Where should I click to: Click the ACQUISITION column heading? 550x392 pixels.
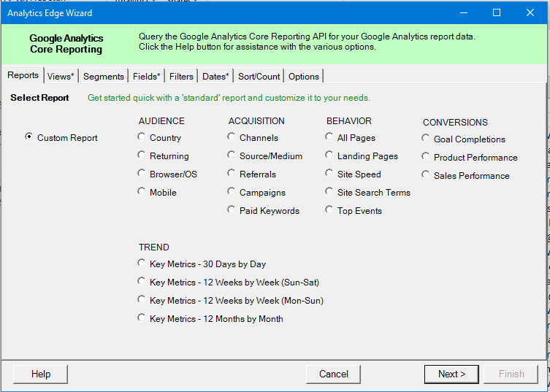[256, 121]
